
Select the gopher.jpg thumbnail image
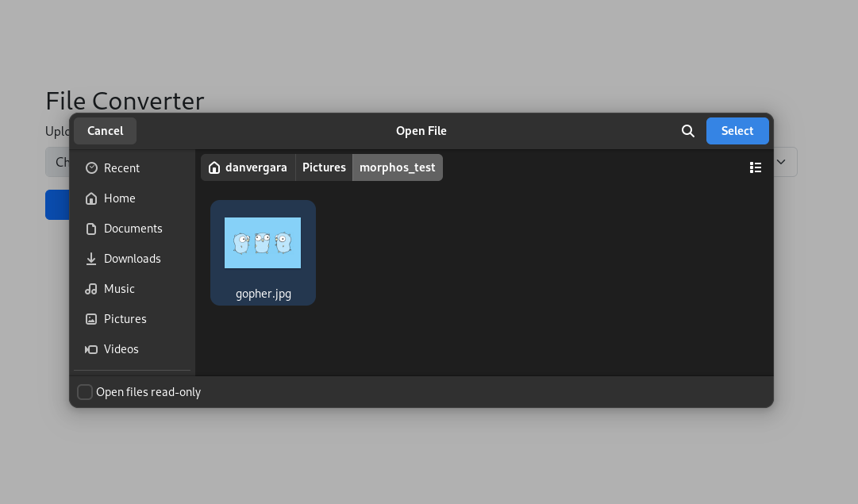(263, 243)
